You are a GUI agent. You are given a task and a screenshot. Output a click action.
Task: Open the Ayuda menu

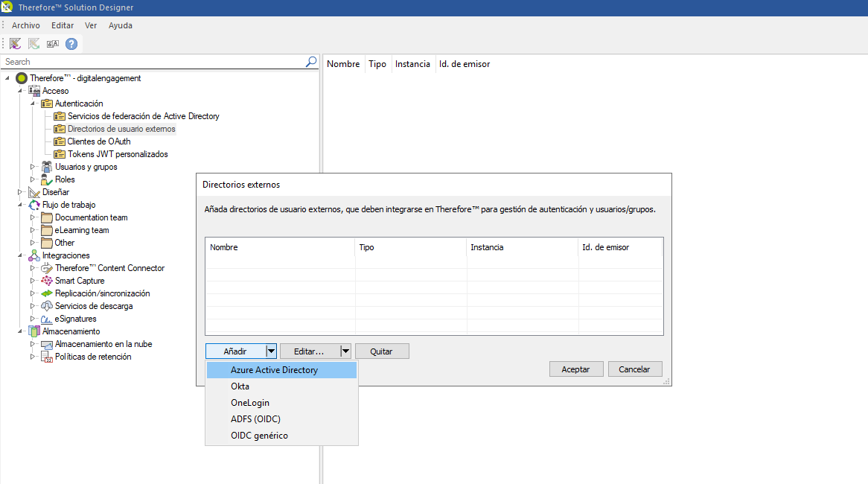click(120, 25)
